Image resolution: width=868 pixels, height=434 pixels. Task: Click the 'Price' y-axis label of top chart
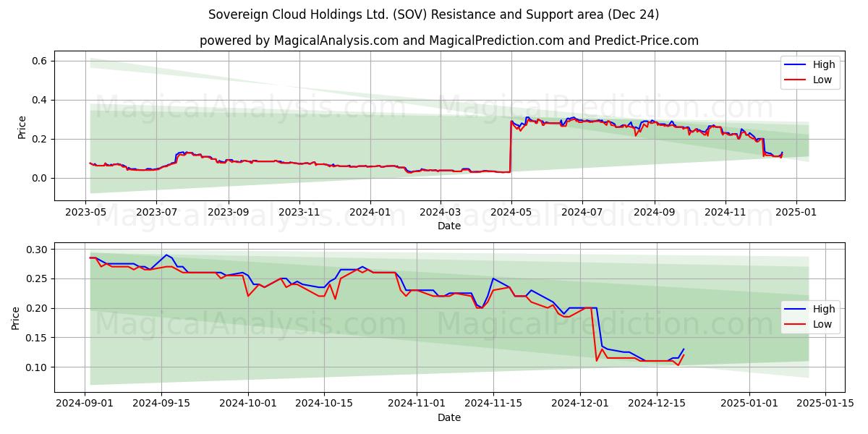(x=21, y=127)
